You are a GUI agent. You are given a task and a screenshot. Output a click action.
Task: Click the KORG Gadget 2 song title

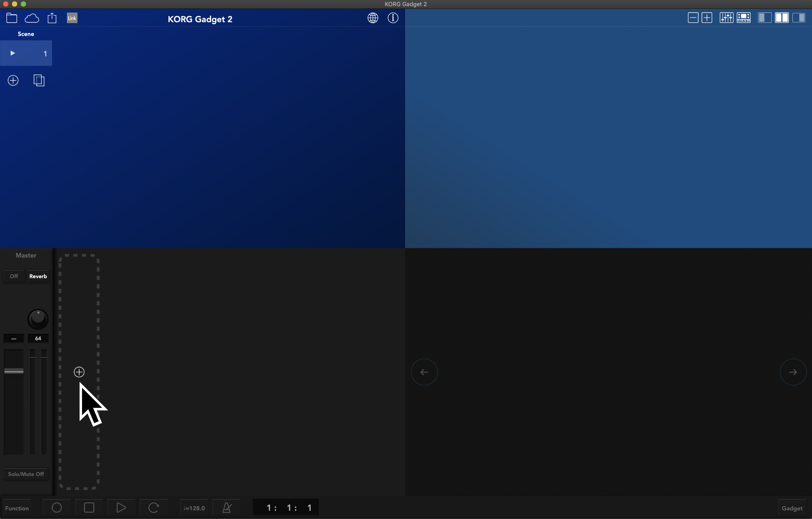point(200,19)
